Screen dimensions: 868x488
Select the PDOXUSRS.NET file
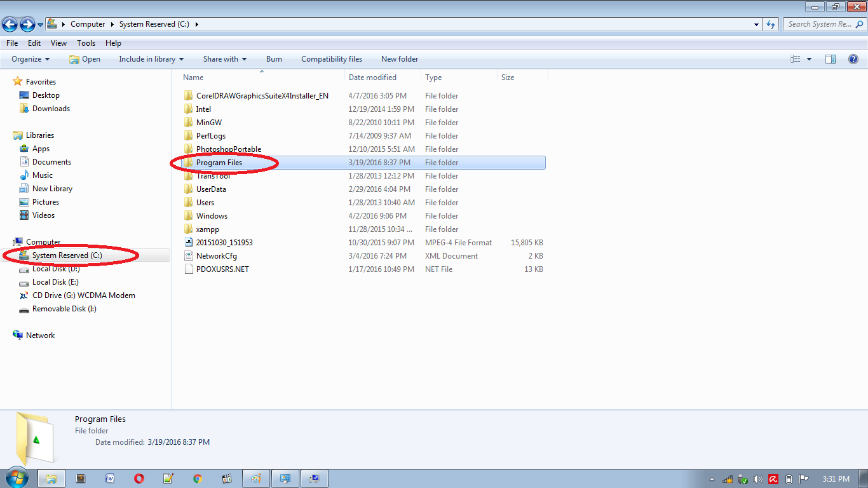click(x=222, y=269)
